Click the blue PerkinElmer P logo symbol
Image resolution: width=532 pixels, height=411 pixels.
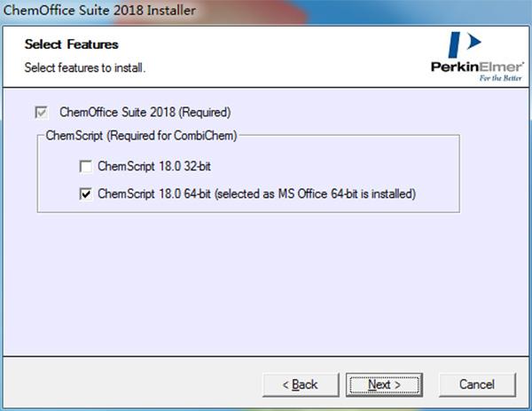pyautogui.click(x=464, y=44)
